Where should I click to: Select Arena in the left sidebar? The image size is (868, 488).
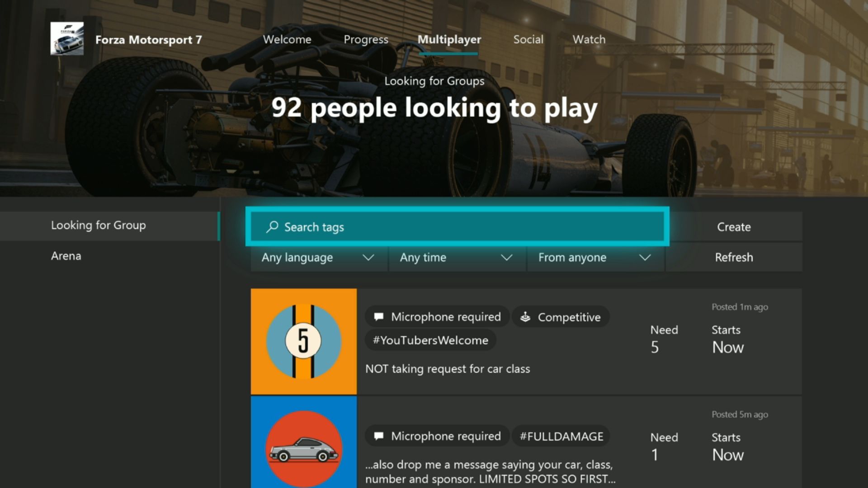coord(66,256)
